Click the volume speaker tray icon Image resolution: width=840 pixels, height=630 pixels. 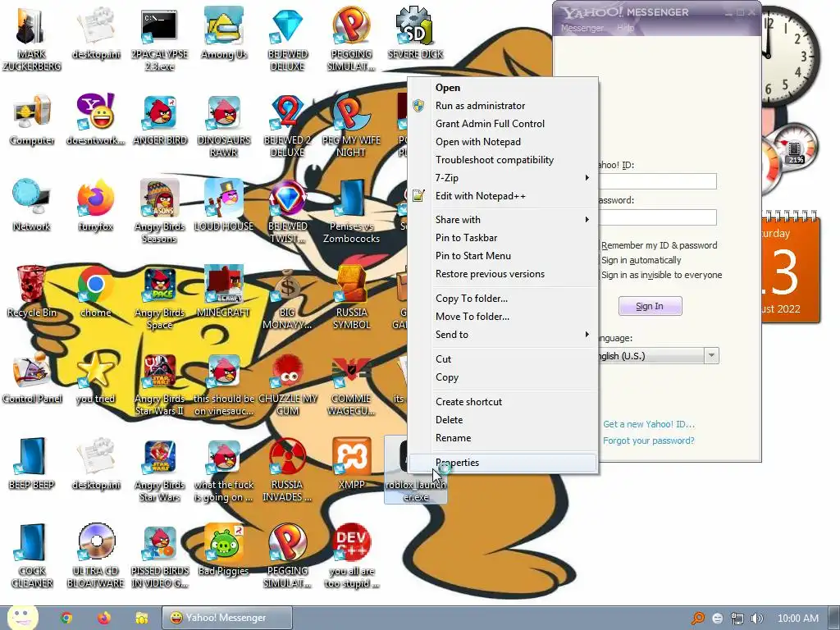pos(756,619)
